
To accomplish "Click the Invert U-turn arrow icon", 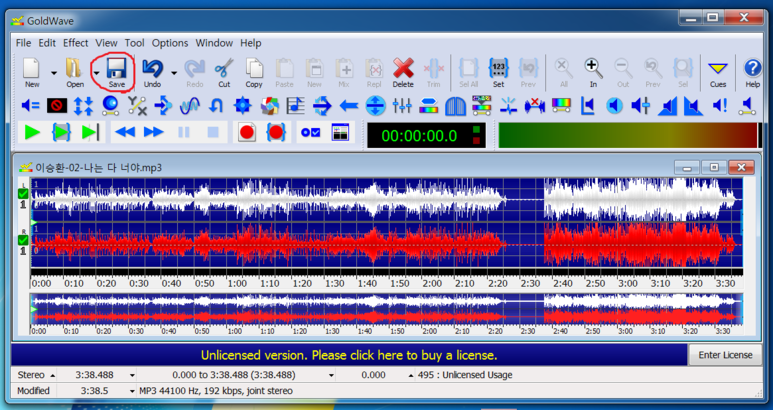I will point(216,105).
